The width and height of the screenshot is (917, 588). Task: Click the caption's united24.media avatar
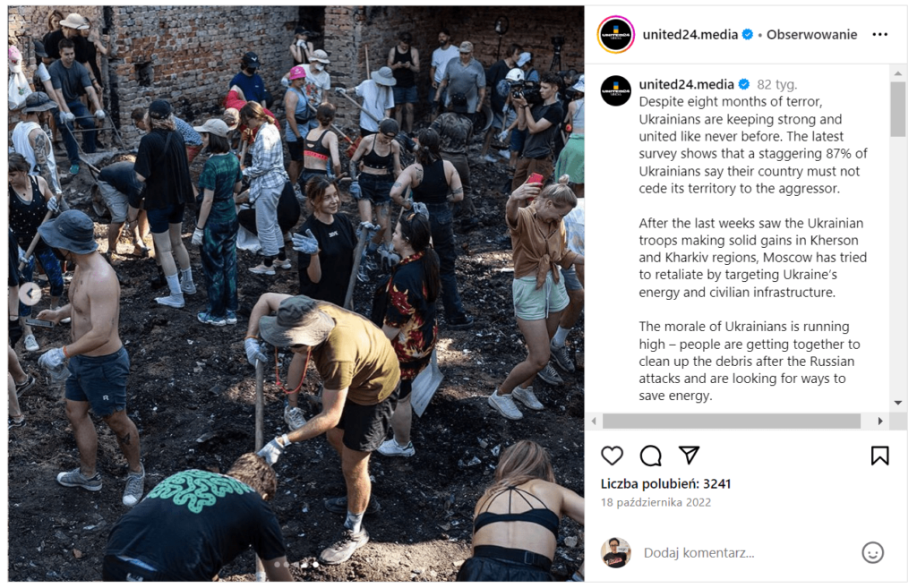(615, 90)
